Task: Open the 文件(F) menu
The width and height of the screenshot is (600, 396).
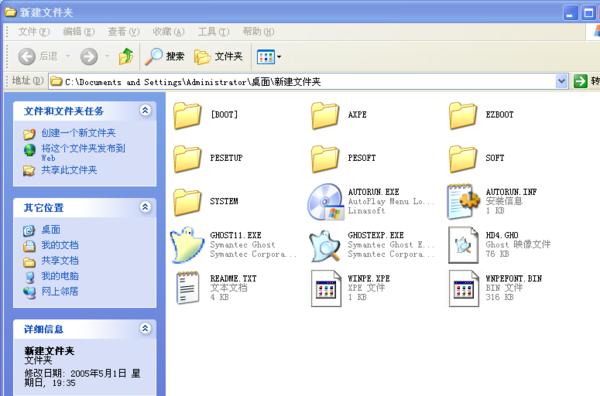Action: [34, 31]
